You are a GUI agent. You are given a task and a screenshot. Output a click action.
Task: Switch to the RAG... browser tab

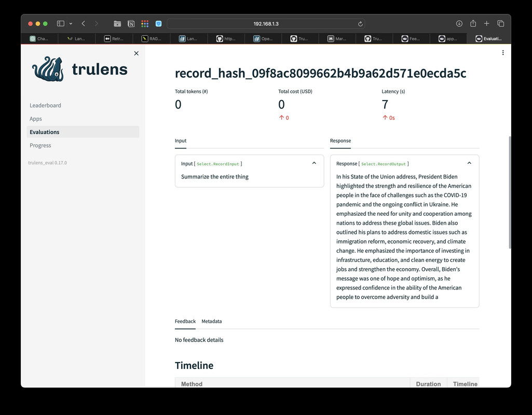151,39
